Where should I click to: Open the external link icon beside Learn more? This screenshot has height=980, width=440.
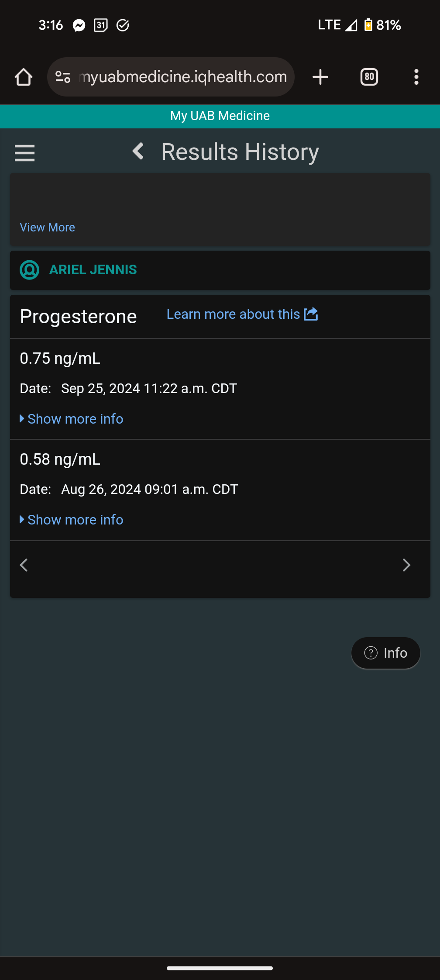coord(311,314)
